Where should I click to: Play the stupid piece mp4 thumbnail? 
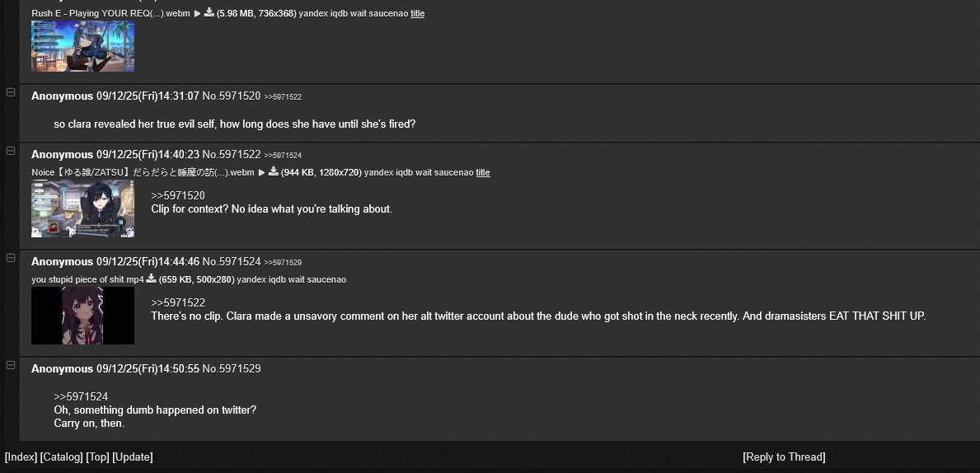pos(82,316)
